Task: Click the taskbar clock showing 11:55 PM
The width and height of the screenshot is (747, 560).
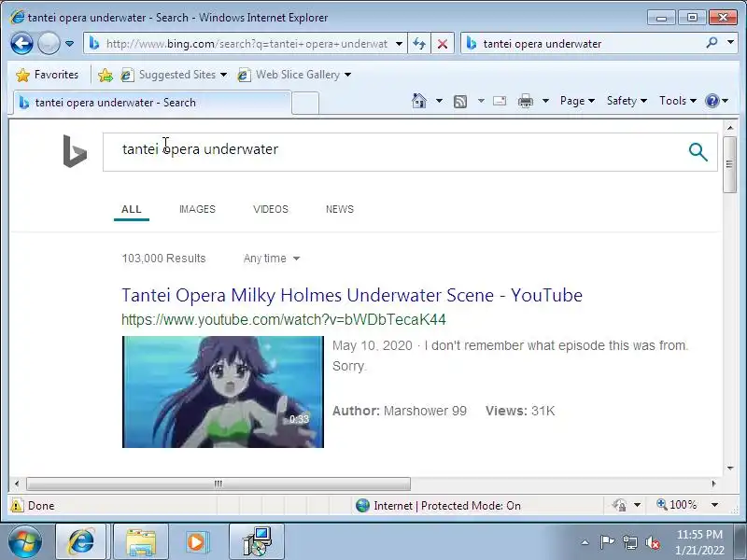Action: 699,542
